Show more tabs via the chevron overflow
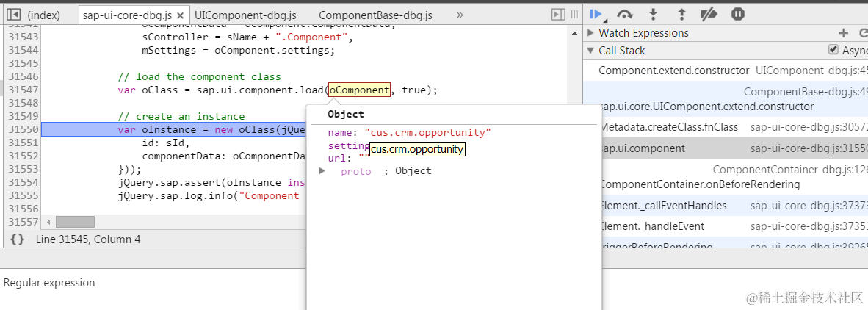This screenshot has width=868, height=310. pos(460,15)
